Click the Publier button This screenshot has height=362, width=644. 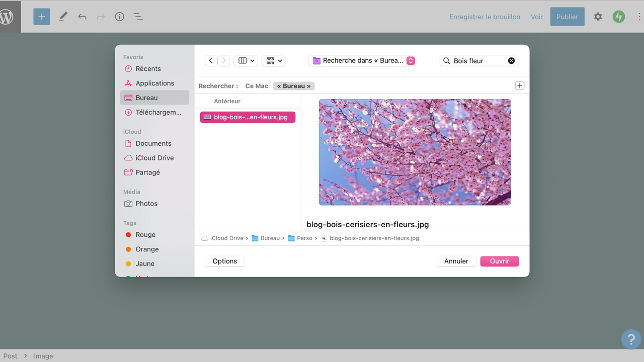[x=567, y=16]
